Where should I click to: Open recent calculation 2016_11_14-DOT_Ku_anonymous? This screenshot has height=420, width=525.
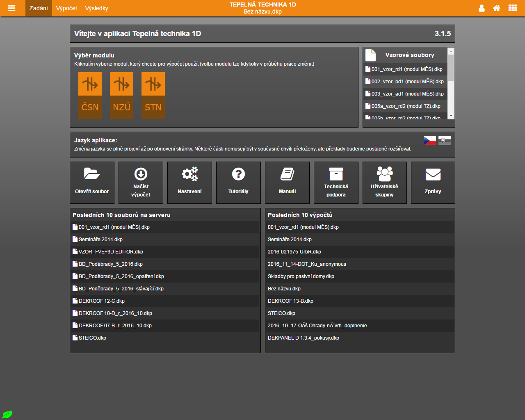click(x=360, y=264)
